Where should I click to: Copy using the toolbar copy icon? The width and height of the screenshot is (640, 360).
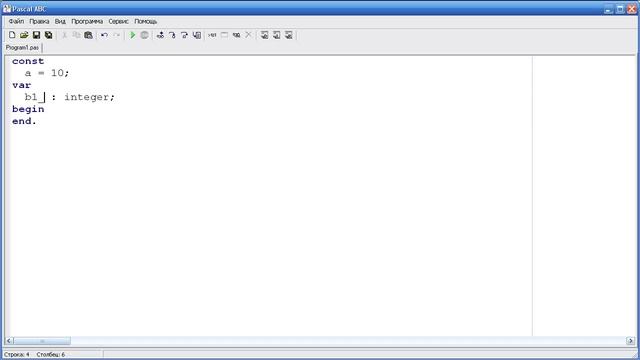[x=76, y=35]
